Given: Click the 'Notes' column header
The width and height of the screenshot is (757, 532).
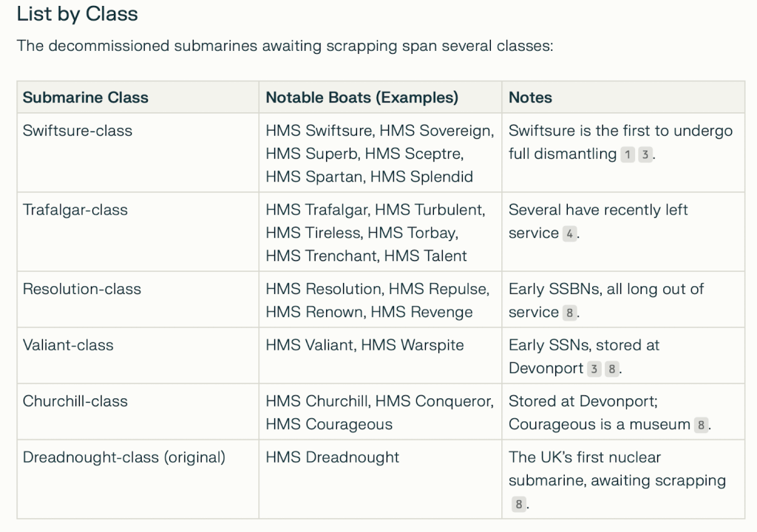Looking at the screenshot, I should coord(530,98).
